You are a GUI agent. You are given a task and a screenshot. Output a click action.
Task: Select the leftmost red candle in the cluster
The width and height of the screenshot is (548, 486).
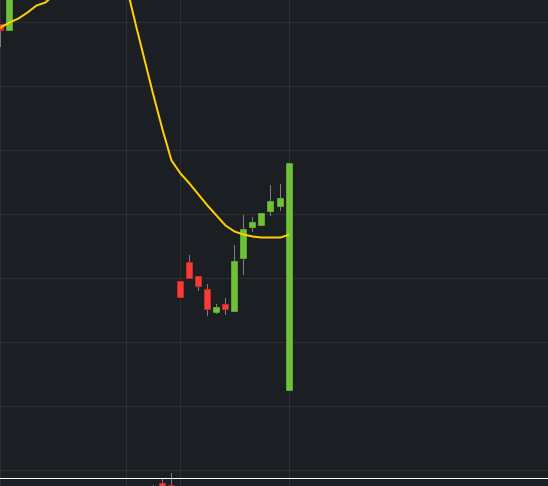click(x=180, y=289)
